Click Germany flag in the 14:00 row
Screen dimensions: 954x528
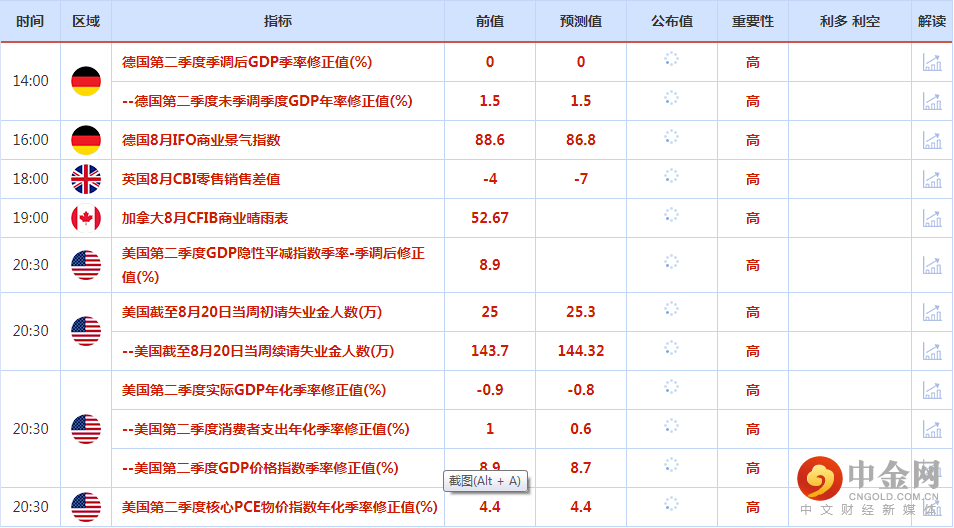click(86, 81)
